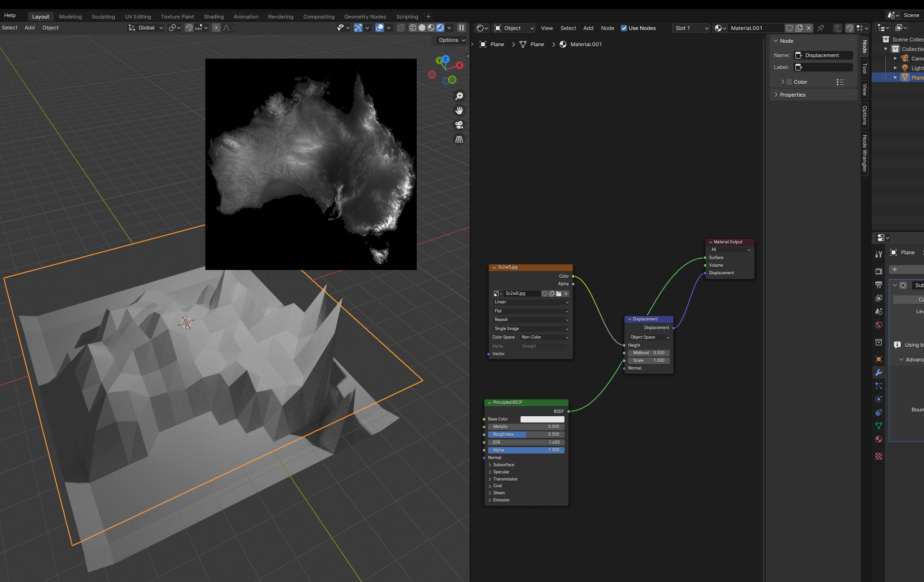This screenshot has height=582, width=924.
Task: Open image file folder in Sc2wB.jpg node
Action: (x=559, y=293)
